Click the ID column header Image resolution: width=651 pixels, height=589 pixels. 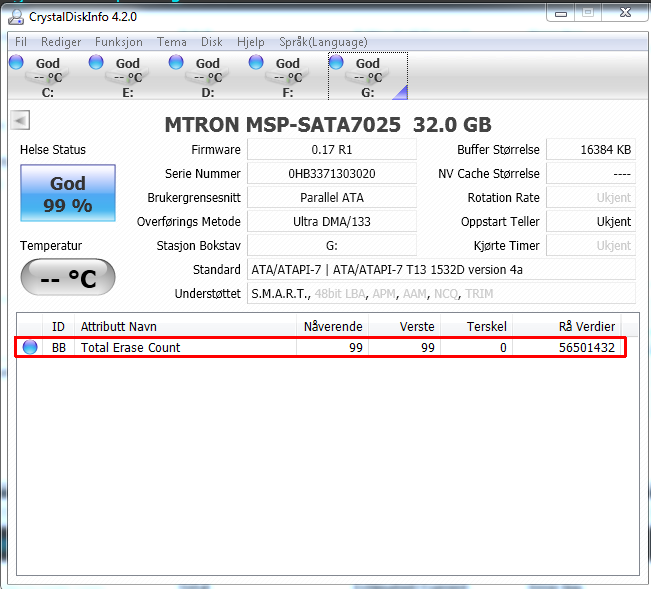(x=59, y=326)
